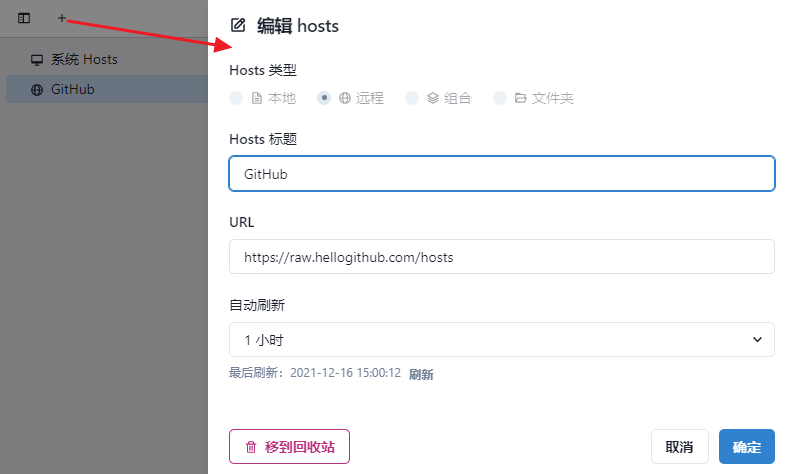Click the plus add hosts icon

62,18
